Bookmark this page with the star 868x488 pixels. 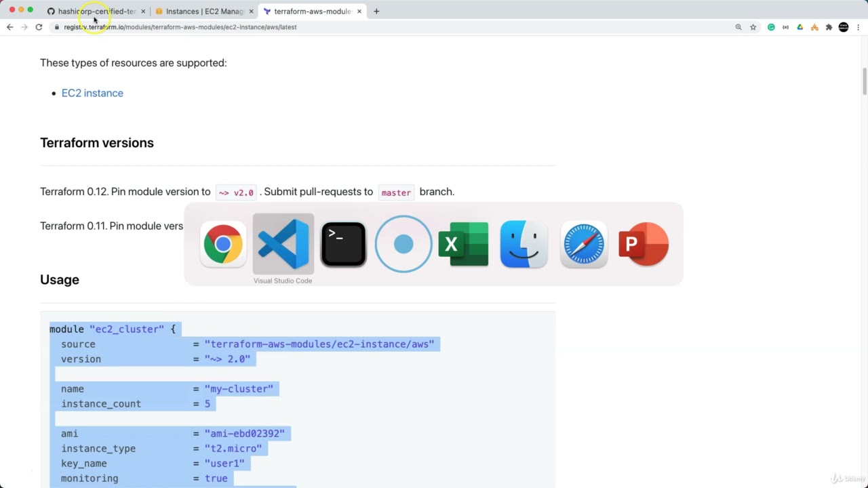click(x=753, y=27)
